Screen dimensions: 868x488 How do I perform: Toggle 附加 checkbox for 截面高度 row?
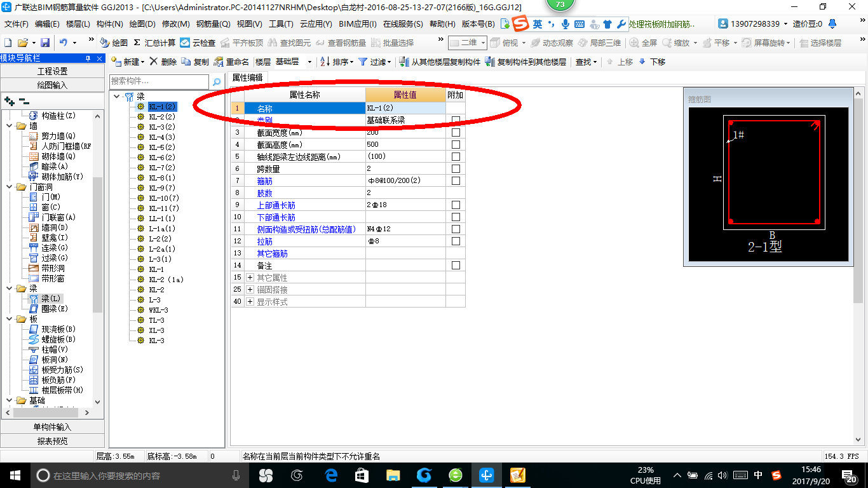[x=456, y=144]
